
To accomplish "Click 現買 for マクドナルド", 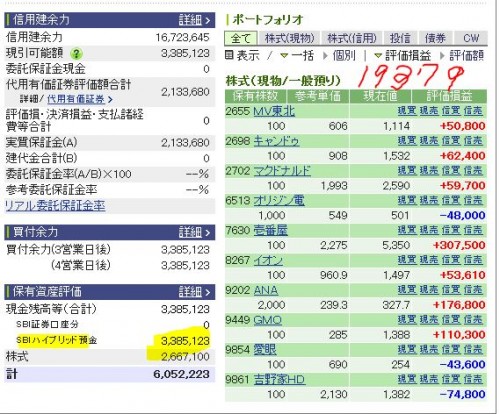I will [407, 171].
